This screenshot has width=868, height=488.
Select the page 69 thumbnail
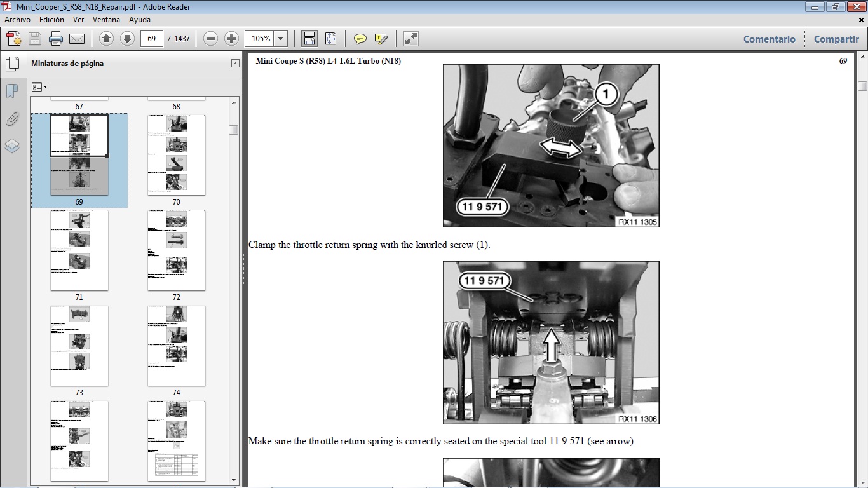tap(79, 155)
